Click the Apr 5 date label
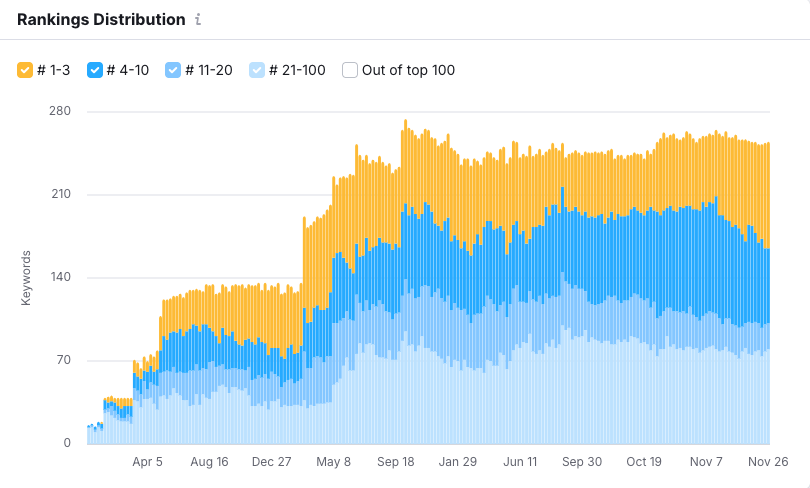This screenshot has height=488, width=810. pos(148,462)
